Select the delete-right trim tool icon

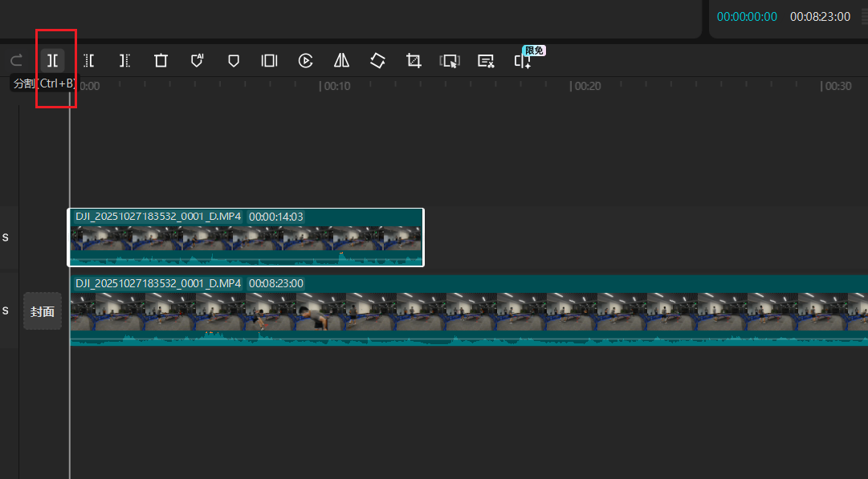124,61
